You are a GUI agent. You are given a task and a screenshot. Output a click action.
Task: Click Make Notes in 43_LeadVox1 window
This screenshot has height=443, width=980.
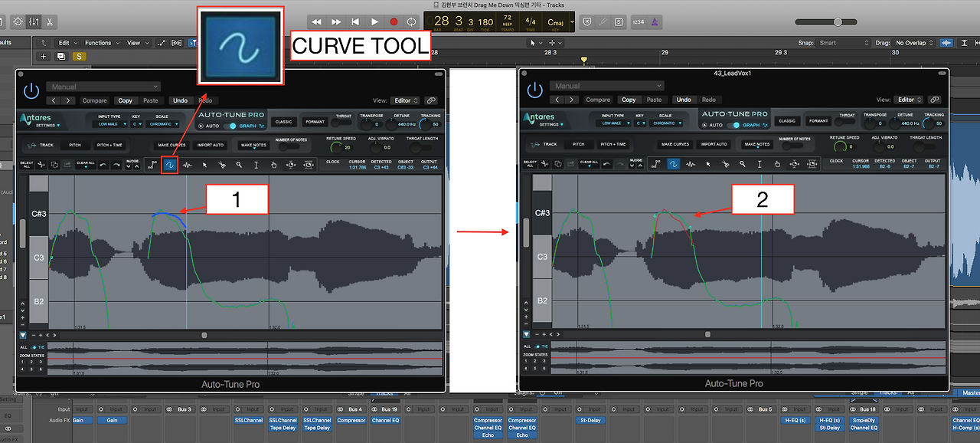click(x=756, y=143)
